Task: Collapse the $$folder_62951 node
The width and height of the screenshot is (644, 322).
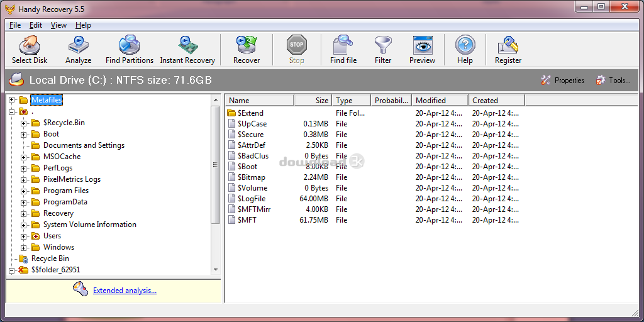Action: coord(11,270)
